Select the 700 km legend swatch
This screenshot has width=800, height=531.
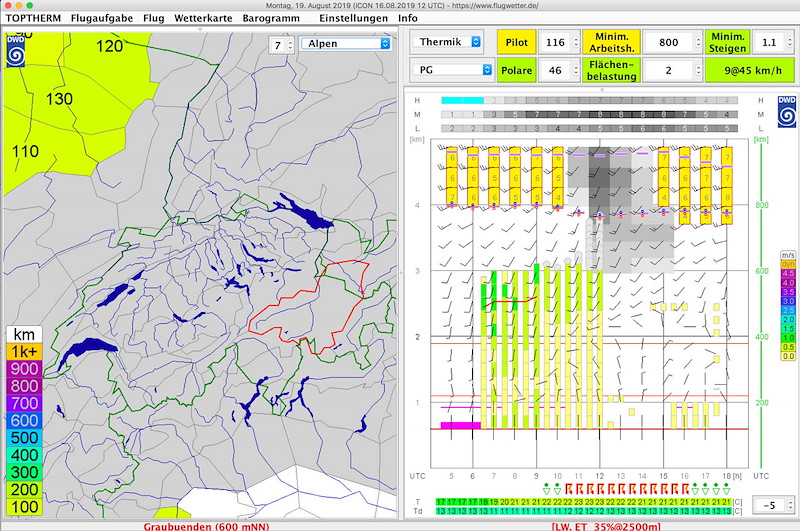tap(24, 403)
